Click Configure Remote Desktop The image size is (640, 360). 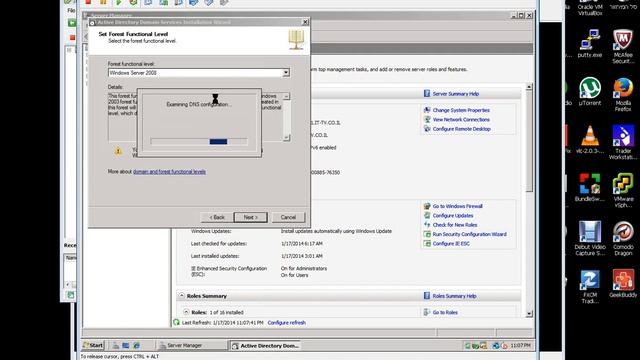tap(461, 129)
